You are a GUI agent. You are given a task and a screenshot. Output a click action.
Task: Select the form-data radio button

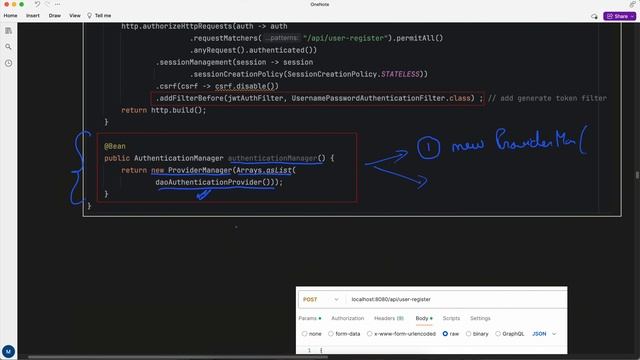coord(331,334)
